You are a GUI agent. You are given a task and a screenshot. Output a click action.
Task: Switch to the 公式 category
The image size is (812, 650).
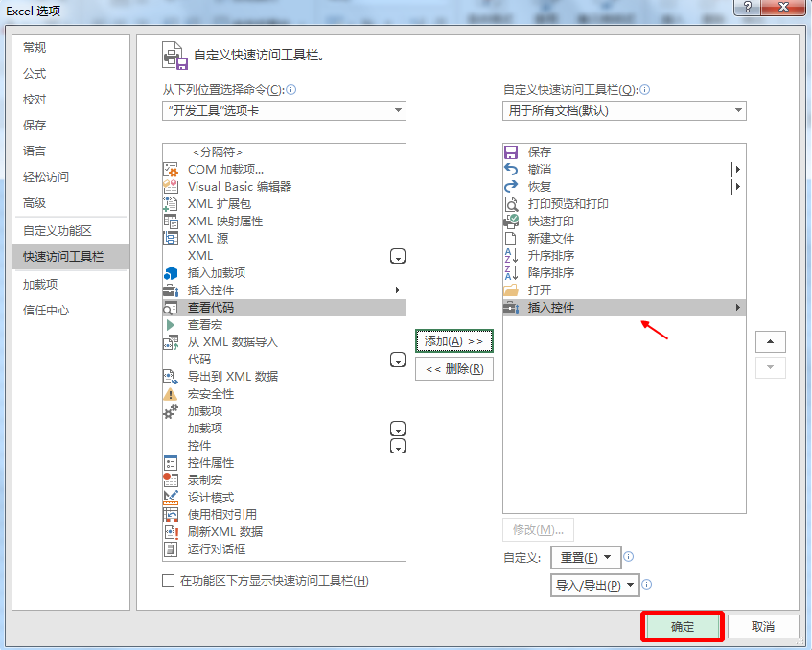click(70, 74)
